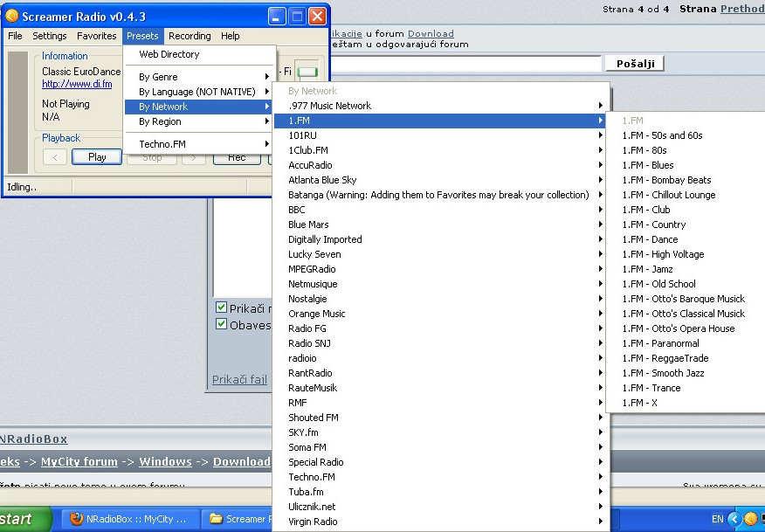Expand the By Region submenu

(x=199, y=121)
